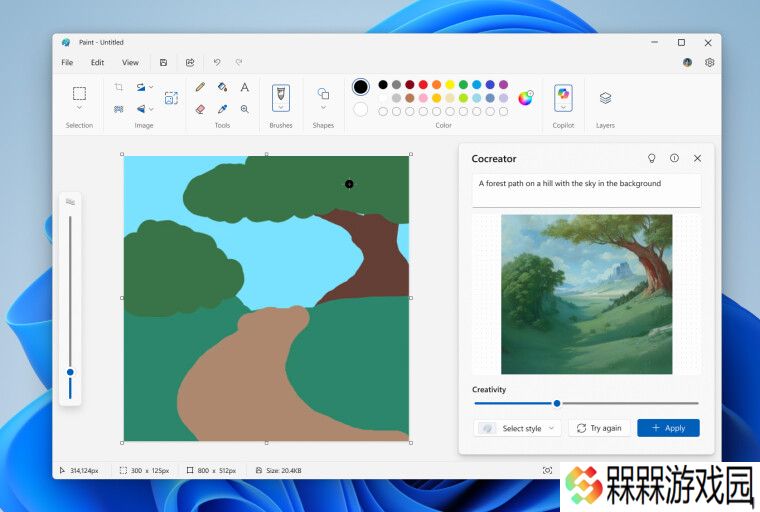Click the user profile avatar

click(x=687, y=63)
